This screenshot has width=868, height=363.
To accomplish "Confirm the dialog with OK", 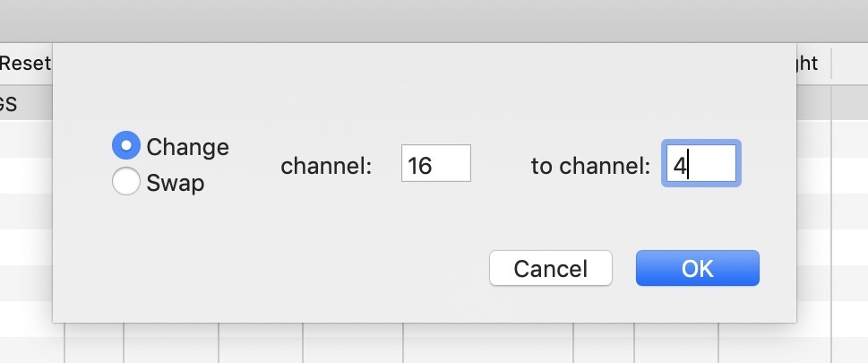I will (697, 268).
